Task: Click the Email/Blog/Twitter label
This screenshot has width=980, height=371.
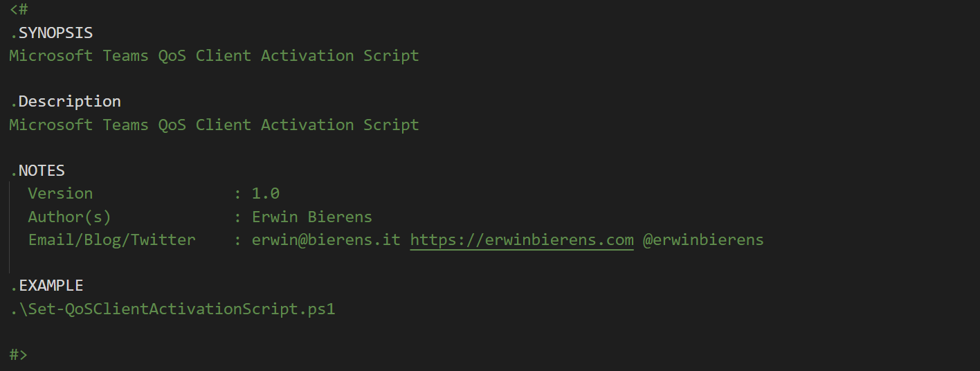Action: click(111, 240)
